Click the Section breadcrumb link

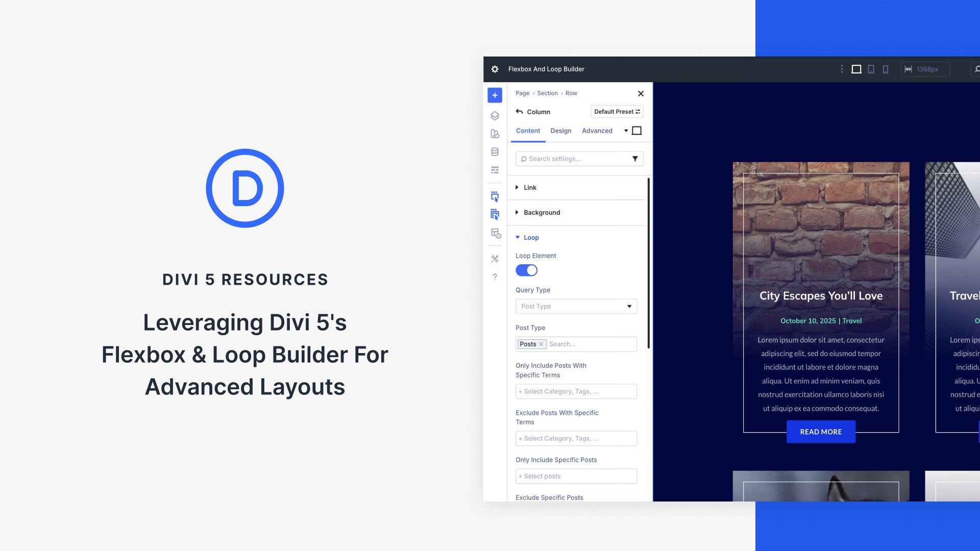point(547,93)
